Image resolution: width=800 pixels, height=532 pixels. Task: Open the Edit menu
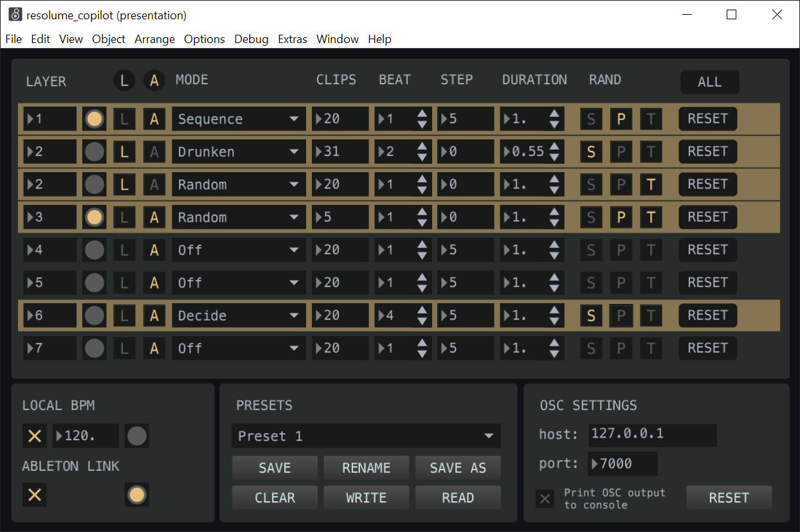[x=41, y=39]
